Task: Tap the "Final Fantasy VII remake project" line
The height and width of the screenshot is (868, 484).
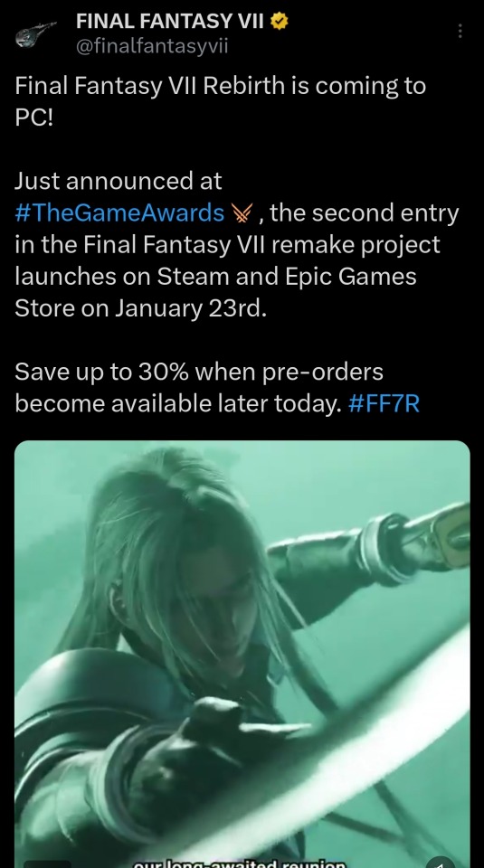Action: (x=262, y=245)
